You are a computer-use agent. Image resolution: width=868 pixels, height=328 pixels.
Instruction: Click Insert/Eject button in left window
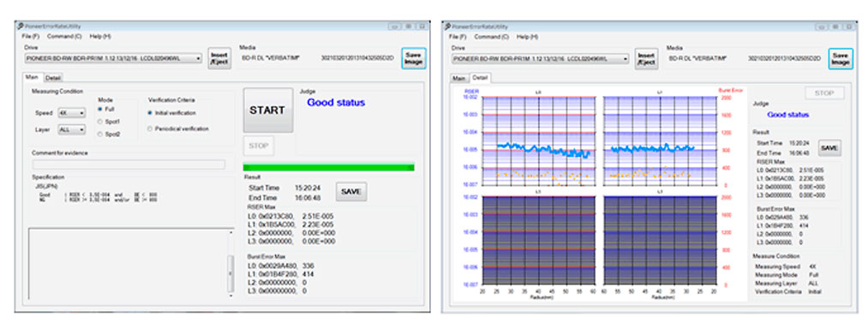click(219, 58)
